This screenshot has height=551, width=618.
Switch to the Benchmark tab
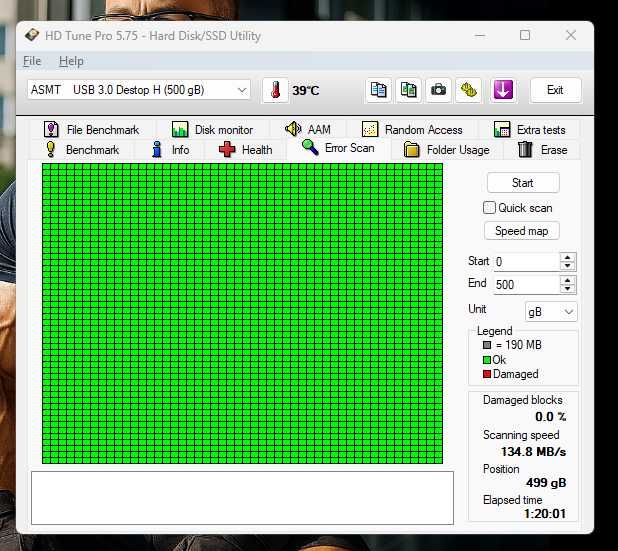tap(82, 150)
